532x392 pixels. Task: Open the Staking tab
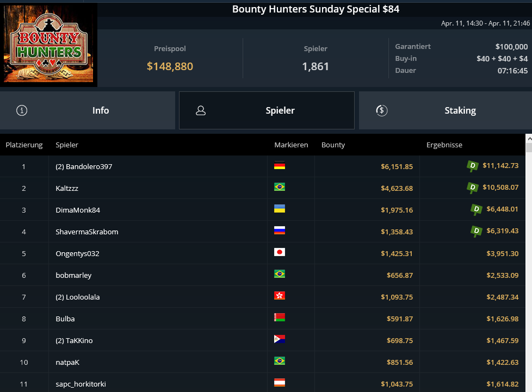(446, 110)
